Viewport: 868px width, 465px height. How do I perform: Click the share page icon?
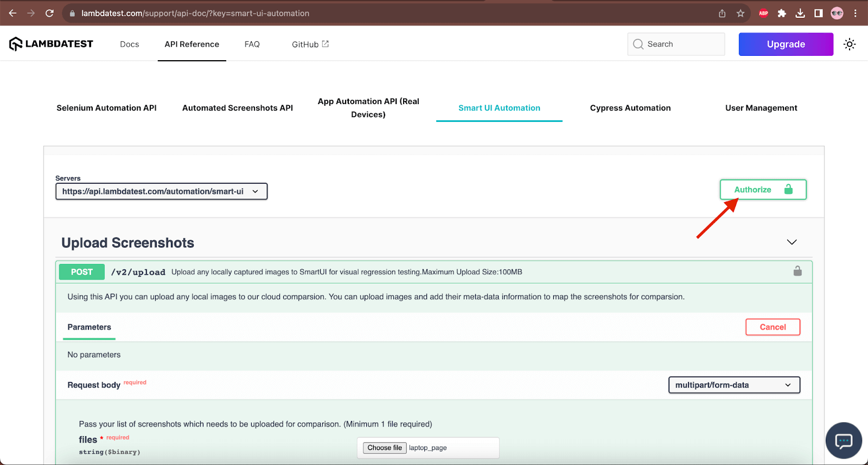(x=722, y=14)
